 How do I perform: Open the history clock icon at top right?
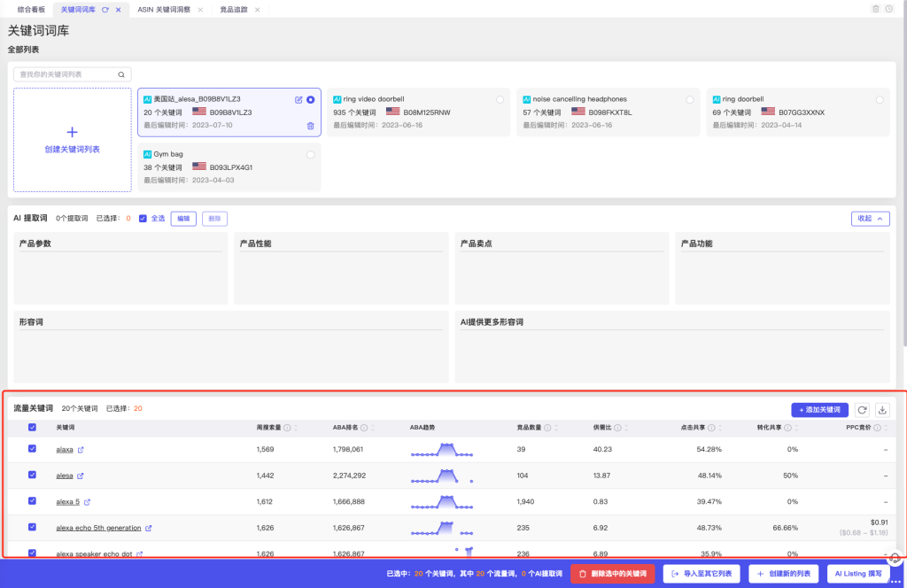coord(889,9)
